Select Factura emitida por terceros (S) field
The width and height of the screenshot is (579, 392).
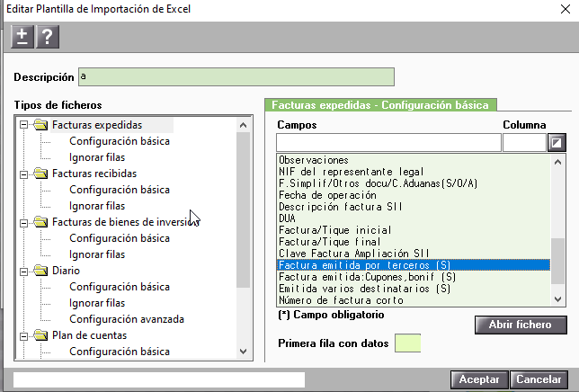(x=414, y=265)
